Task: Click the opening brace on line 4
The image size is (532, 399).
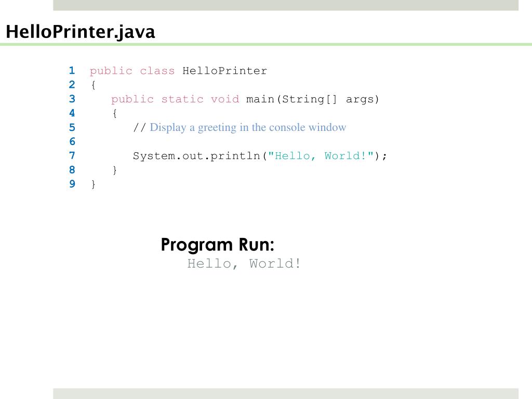Action: click(115, 113)
